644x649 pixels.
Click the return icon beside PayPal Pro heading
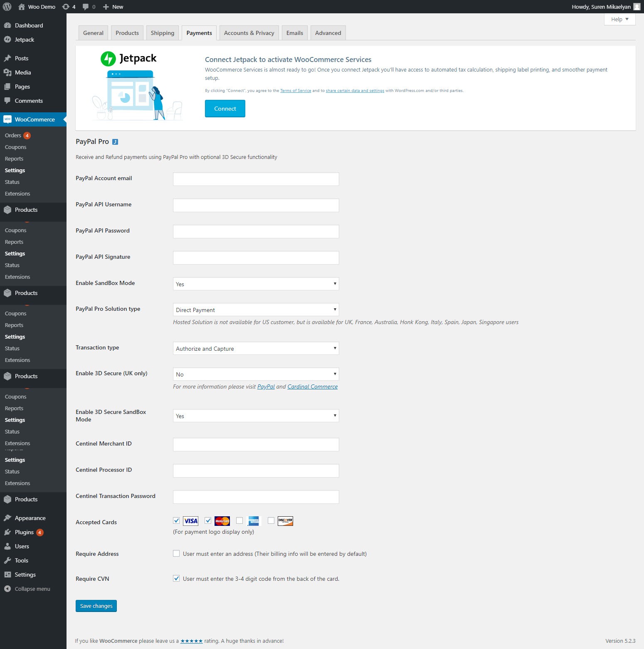115,142
